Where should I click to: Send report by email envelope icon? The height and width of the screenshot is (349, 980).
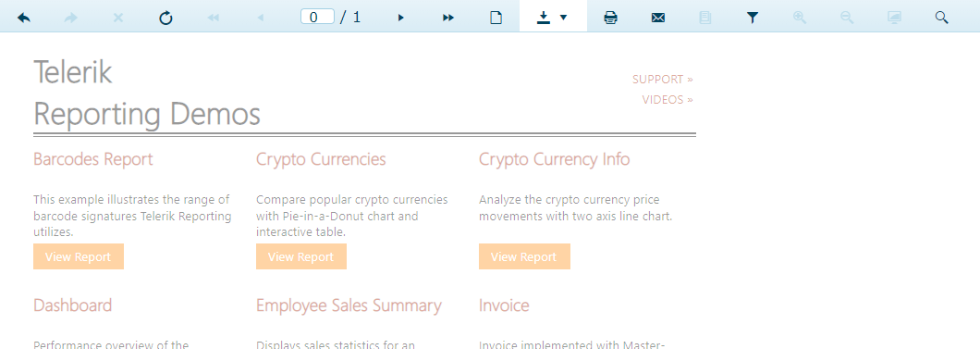point(658,18)
